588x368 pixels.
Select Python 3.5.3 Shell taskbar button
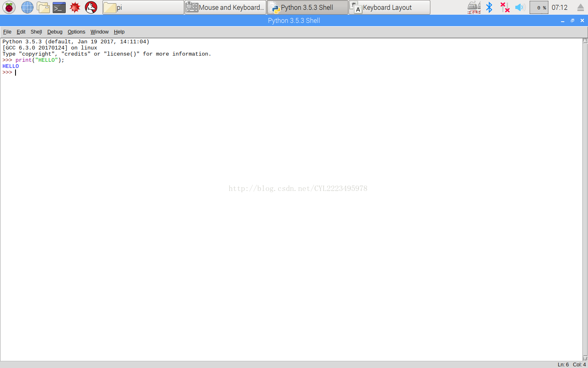coord(307,7)
